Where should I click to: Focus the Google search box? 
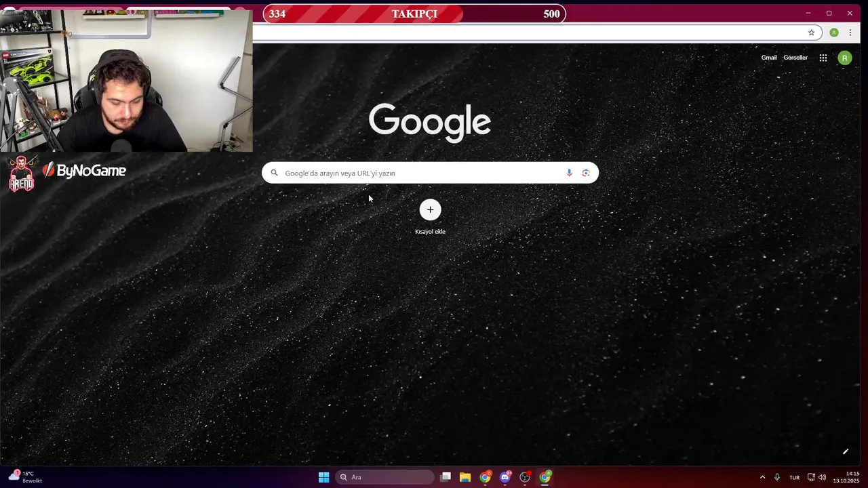[x=430, y=173]
